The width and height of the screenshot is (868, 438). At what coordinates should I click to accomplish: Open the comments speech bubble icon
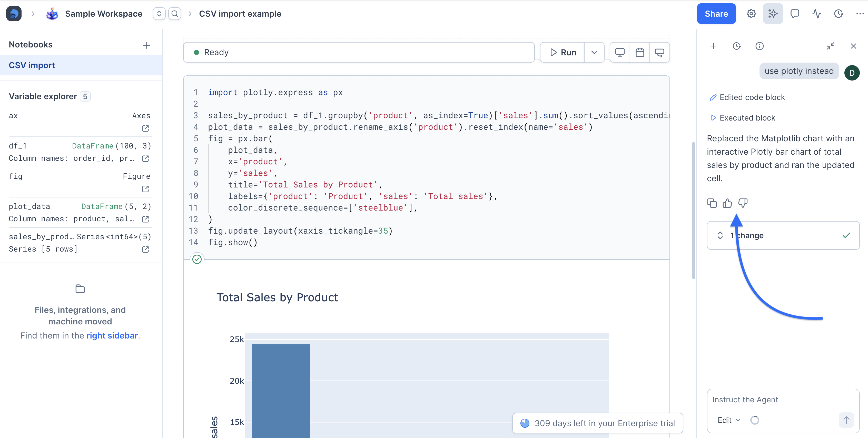pos(795,14)
